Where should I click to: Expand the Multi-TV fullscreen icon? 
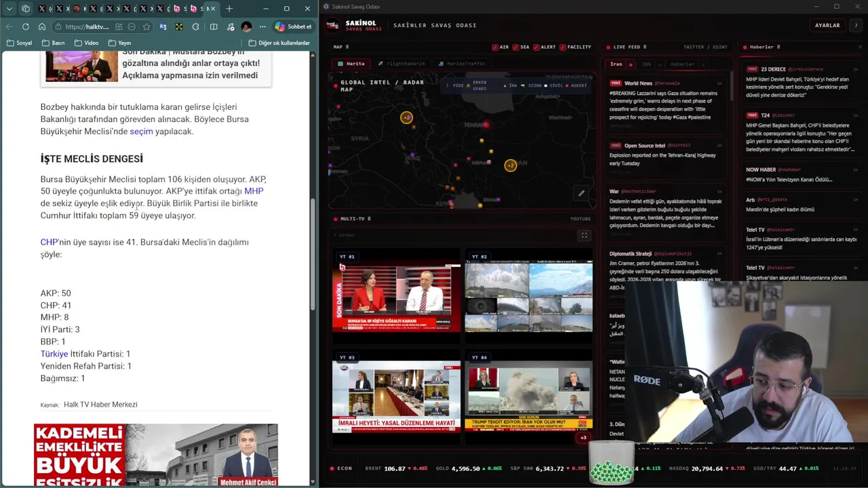[x=584, y=235]
